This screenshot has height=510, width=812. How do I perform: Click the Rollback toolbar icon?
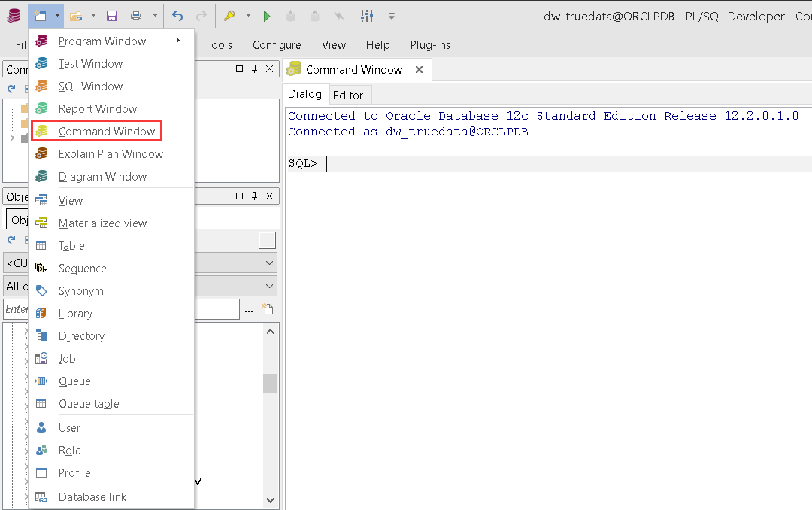pyautogui.click(x=315, y=16)
